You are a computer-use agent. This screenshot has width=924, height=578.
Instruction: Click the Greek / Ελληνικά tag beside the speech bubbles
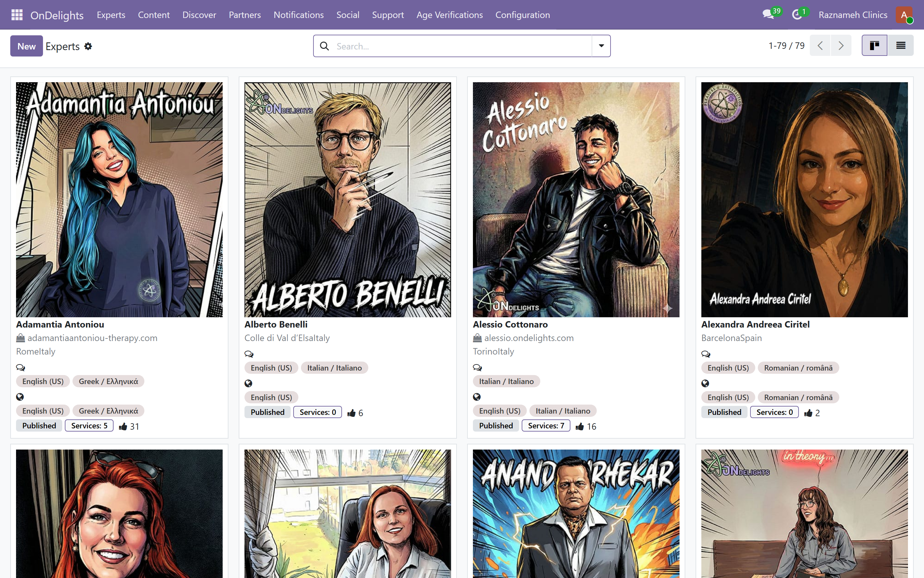coord(108,381)
